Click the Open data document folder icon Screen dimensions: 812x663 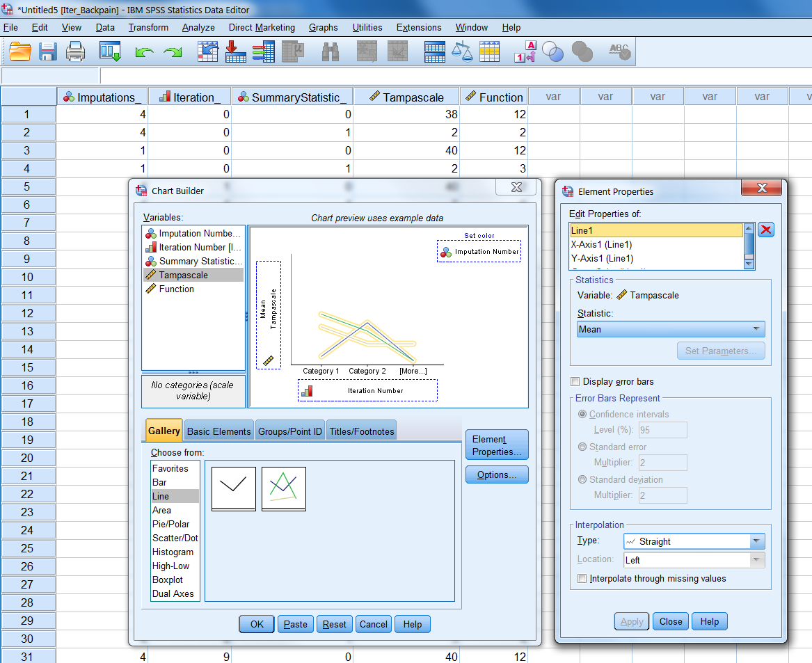[x=20, y=51]
